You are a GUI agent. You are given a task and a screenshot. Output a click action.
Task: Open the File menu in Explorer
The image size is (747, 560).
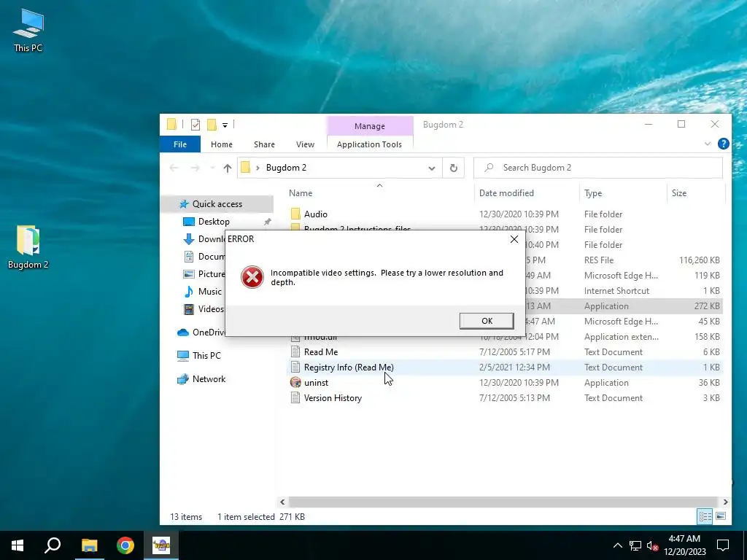(x=180, y=144)
